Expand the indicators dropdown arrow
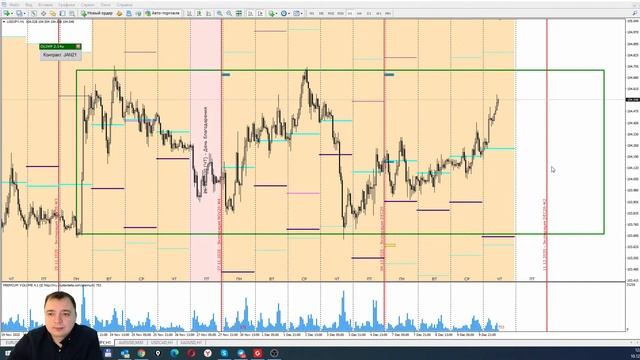 click(x=276, y=13)
